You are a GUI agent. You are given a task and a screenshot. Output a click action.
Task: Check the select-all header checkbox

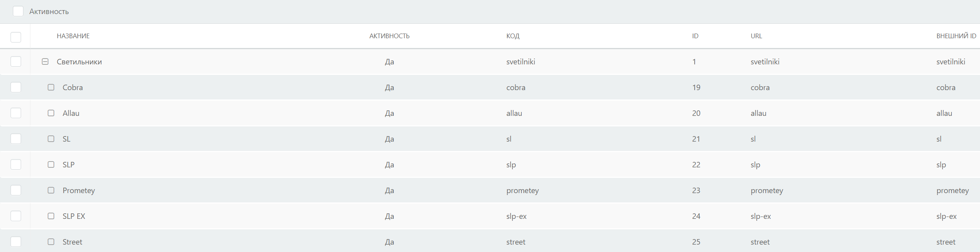click(16, 37)
